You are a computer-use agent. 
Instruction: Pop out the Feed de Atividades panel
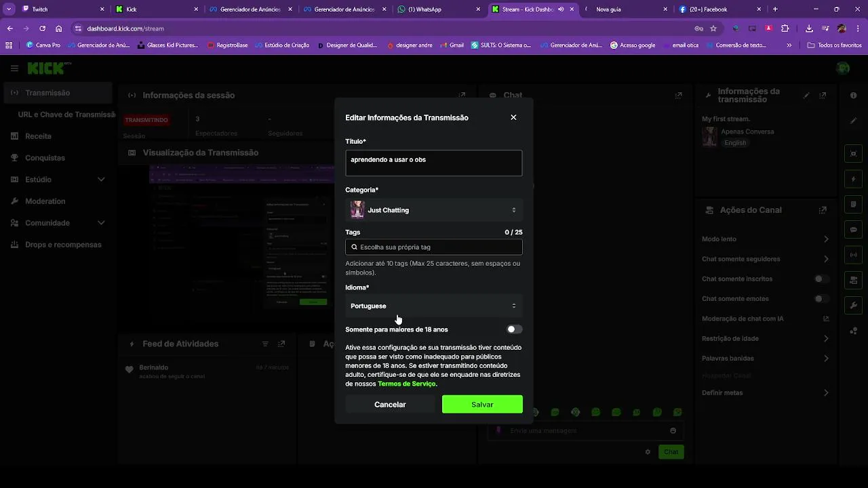coord(281,344)
